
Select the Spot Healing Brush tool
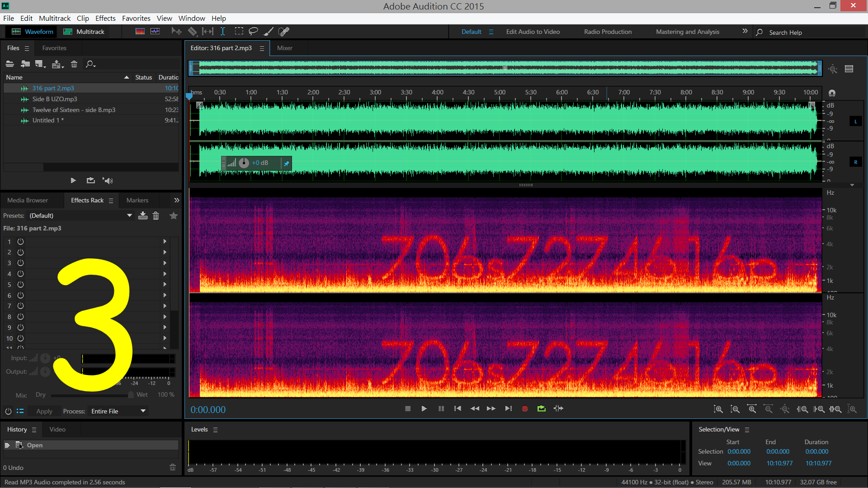tap(283, 32)
